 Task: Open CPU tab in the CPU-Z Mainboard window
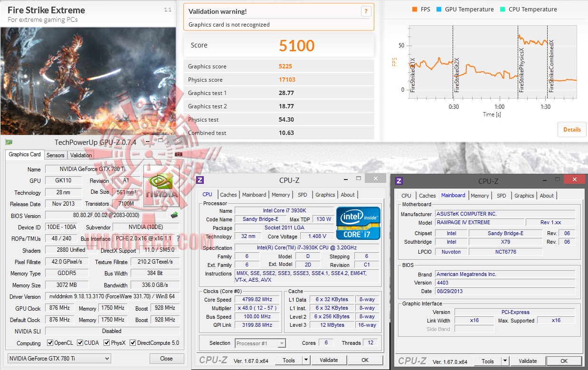406,196
